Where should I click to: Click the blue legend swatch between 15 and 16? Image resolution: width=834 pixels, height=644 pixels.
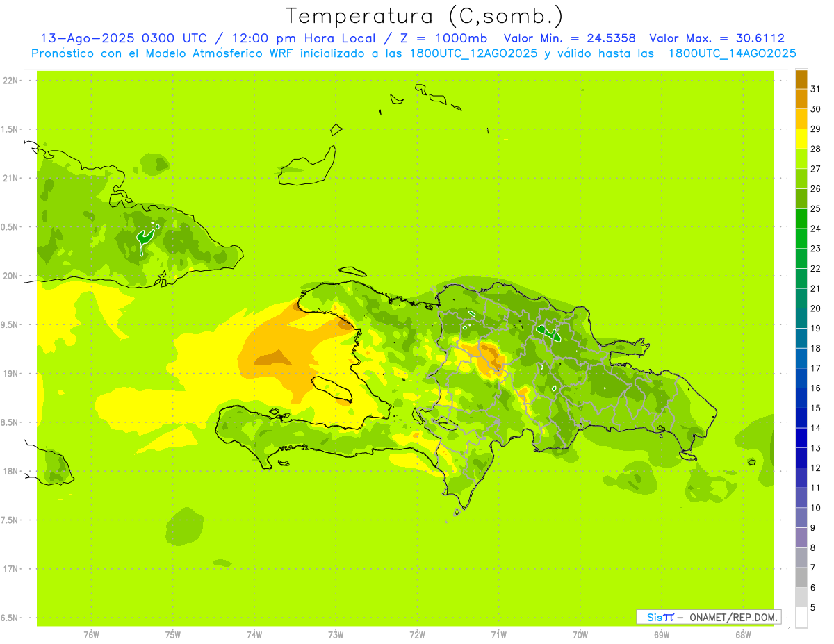coord(801,398)
